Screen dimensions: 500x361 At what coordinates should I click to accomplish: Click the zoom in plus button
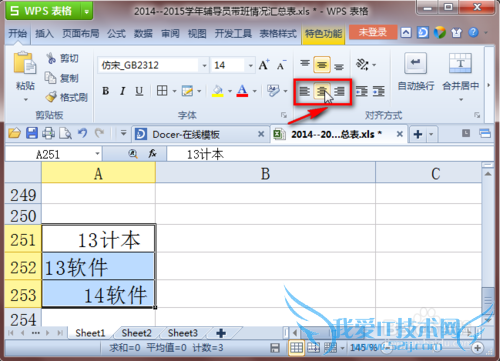[x=477, y=348]
